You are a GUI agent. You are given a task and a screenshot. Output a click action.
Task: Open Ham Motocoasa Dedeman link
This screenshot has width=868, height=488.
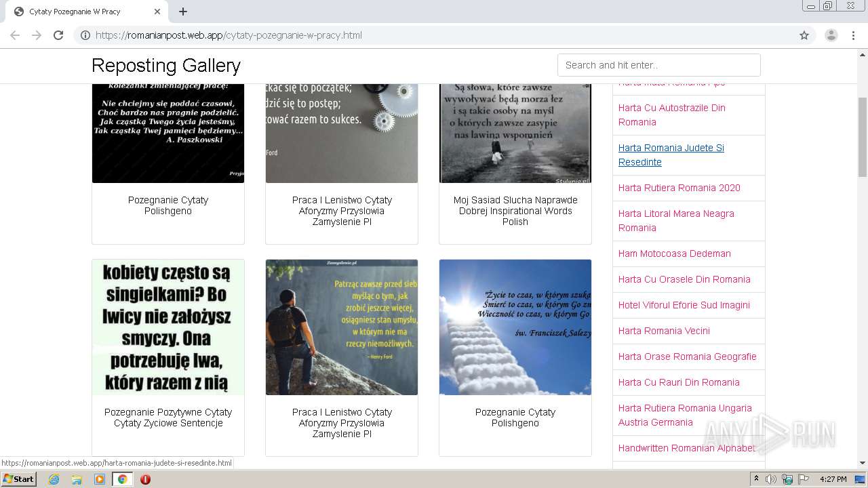click(675, 253)
